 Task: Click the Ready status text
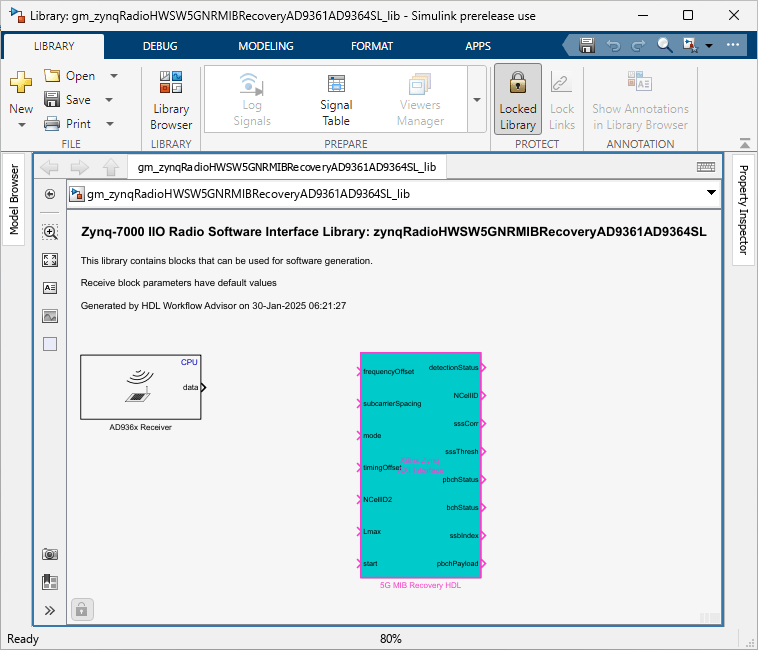point(23,639)
